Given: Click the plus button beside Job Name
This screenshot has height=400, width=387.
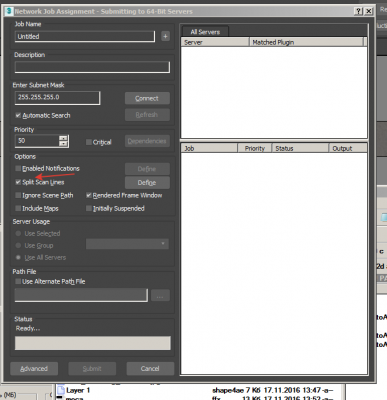Looking at the screenshot, I should [165, 36].
